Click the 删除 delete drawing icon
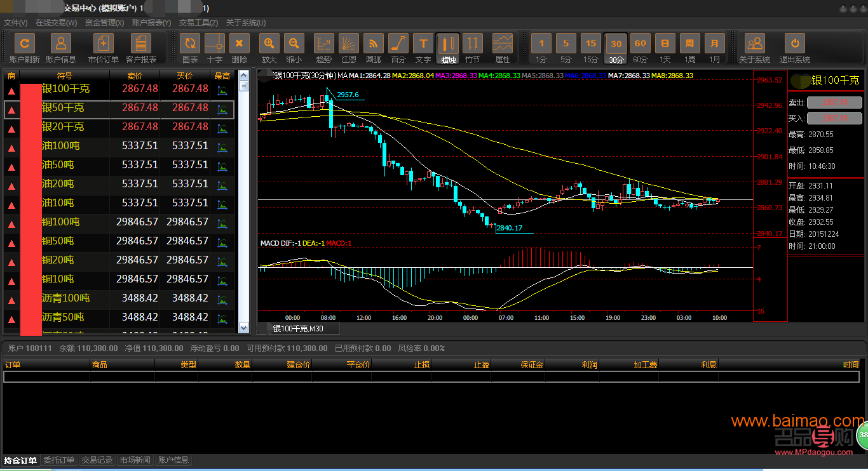 pos(239,44)
